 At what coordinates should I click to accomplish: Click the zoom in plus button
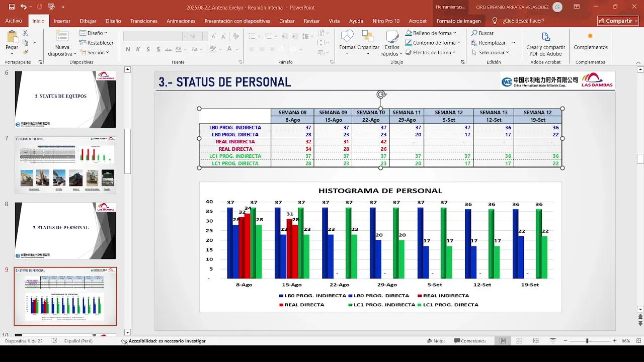pyautogui.click(x=614, y=341)
